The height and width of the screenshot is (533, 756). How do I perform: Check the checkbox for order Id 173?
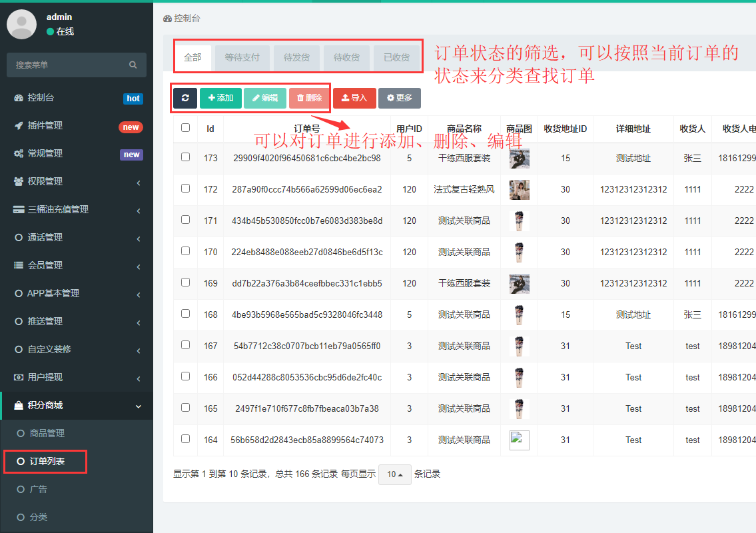point(186,157)
